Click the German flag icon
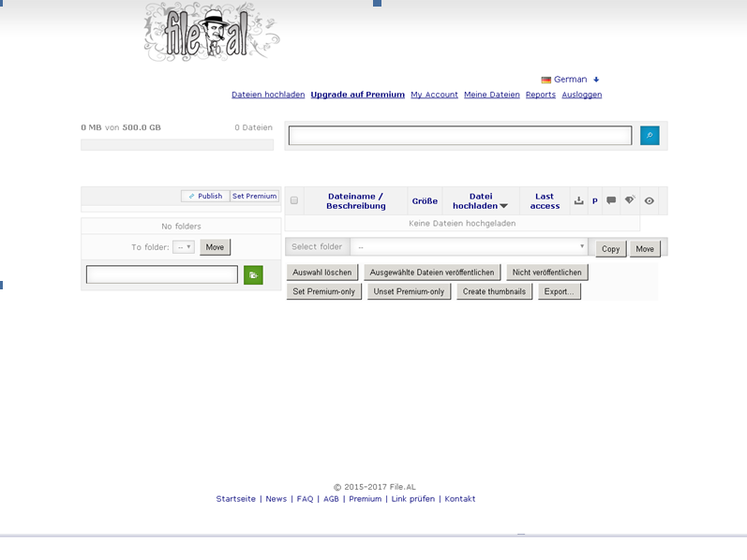Screen dimensions: 747x560 [x=546, y=80]
